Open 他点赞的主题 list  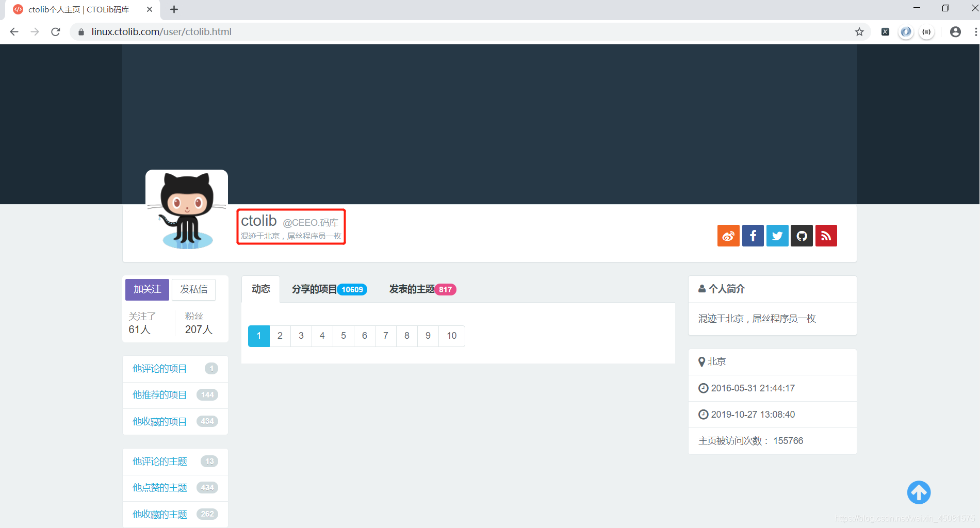coord(175,488)
